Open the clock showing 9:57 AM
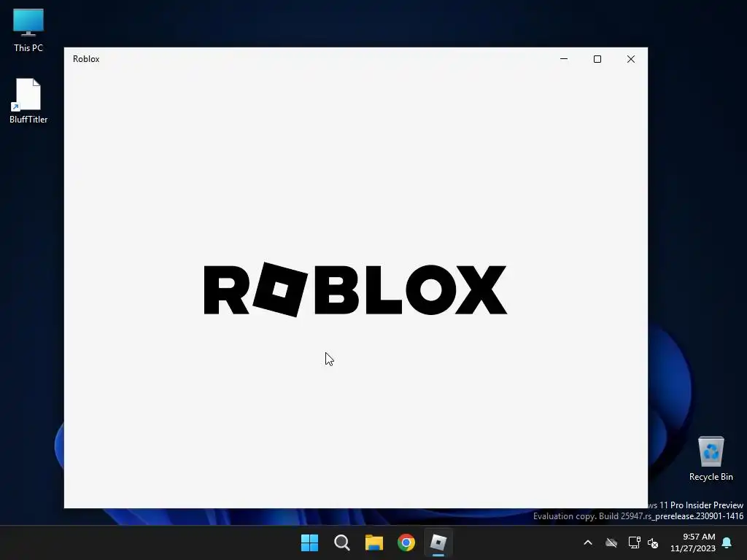Screen dimensions: 747x560 pos(693,542)
